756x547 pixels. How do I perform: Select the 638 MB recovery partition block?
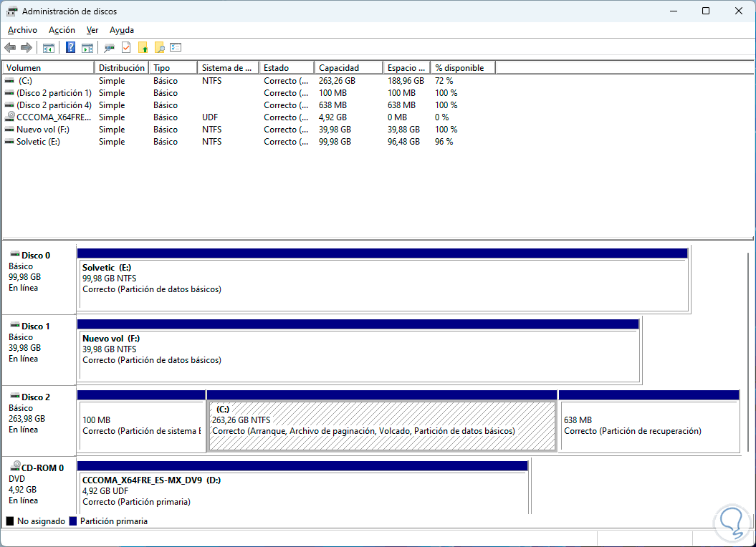(649, 425)
